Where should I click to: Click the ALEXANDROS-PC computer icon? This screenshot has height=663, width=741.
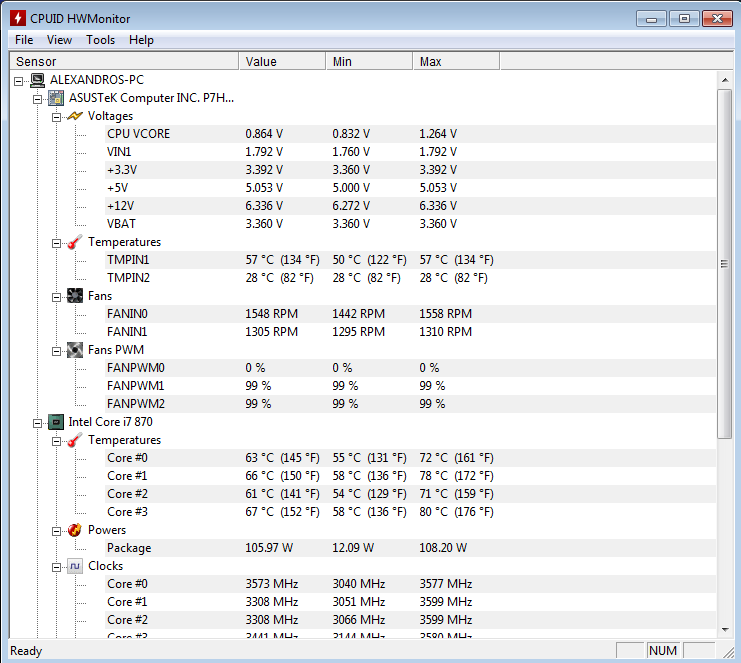(x=37, y=80)
